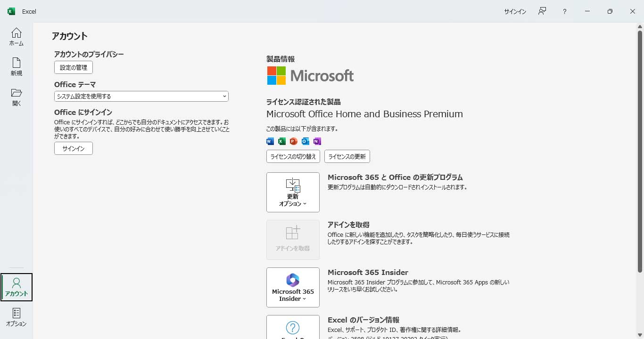This screenshot has height=339, width=644.
Task: Click サインイン in the title bar
Action: [x=515, y=11]
